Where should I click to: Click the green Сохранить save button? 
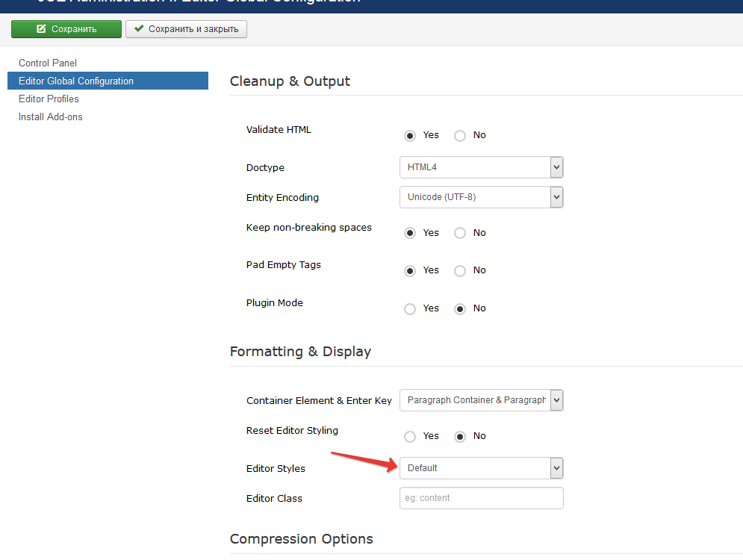[66, 29]
